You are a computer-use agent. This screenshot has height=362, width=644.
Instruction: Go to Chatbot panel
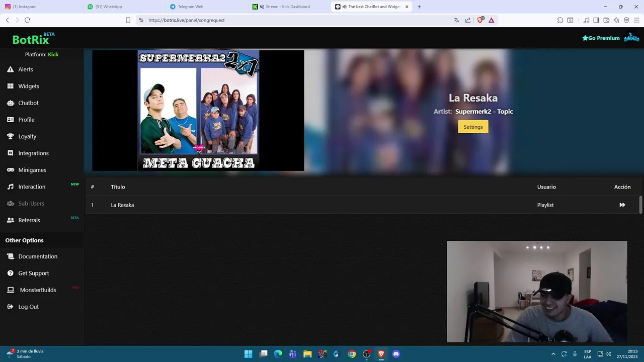pos(28,103)
